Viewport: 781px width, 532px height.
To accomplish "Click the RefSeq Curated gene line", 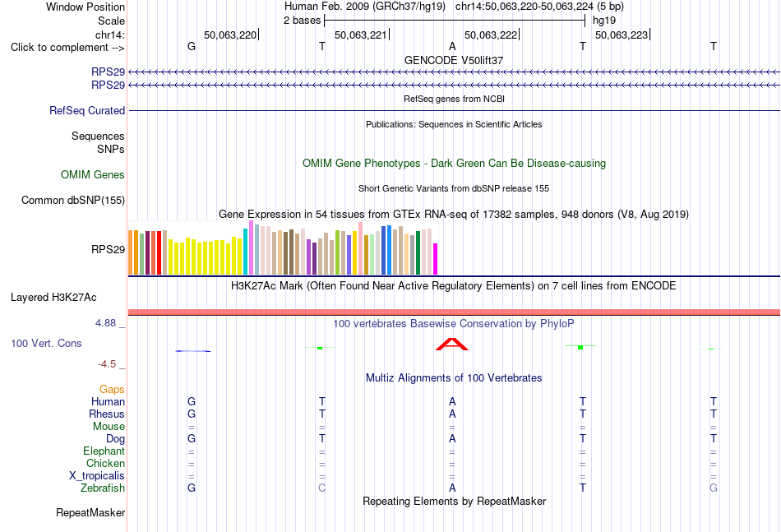I will (x=455, y=110).
